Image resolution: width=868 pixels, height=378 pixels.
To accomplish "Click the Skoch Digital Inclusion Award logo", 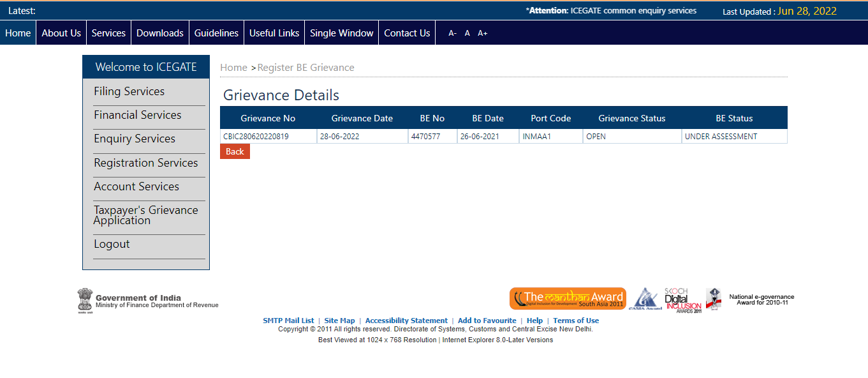I will click(x=682, y=299).
